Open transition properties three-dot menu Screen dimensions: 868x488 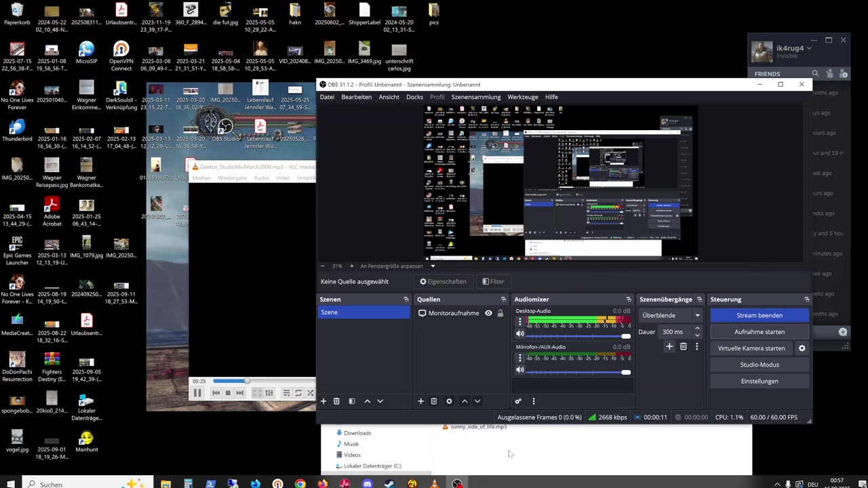[696, 346]
